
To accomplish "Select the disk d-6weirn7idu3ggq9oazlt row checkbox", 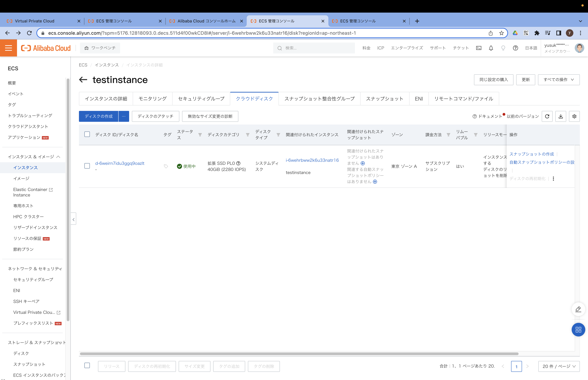I will click(87, 166).
